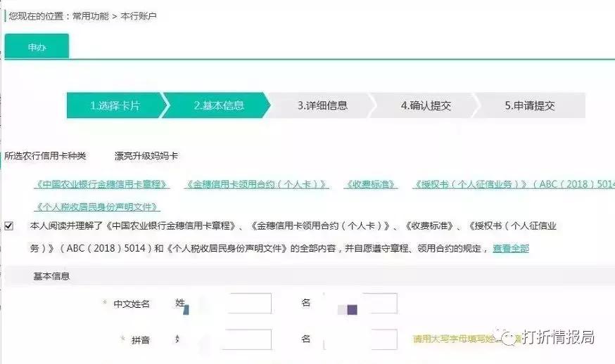Click the 所选农行信用卡种类 label

click(x=45, y=156)
